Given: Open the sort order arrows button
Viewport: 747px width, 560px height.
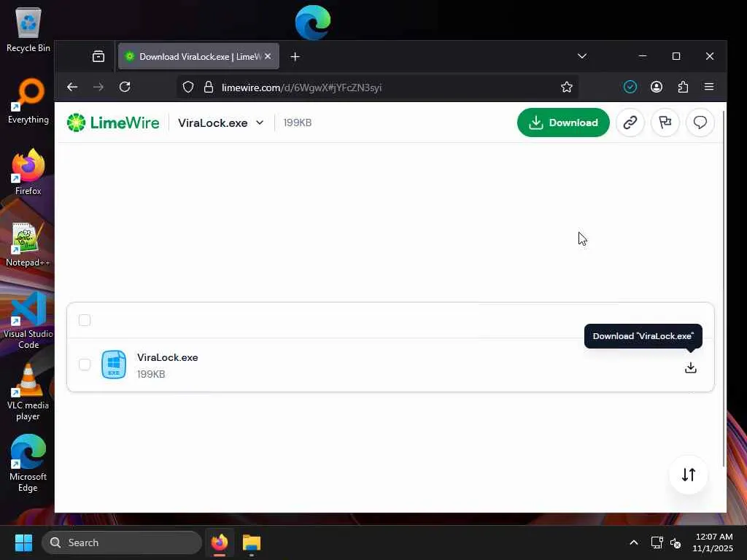Looking at the screenshot, I should pos(689,475).
